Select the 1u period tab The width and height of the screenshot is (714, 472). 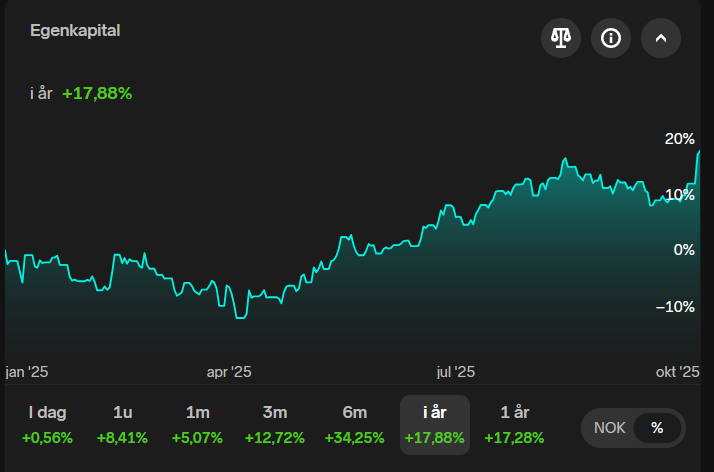(123, 425)
